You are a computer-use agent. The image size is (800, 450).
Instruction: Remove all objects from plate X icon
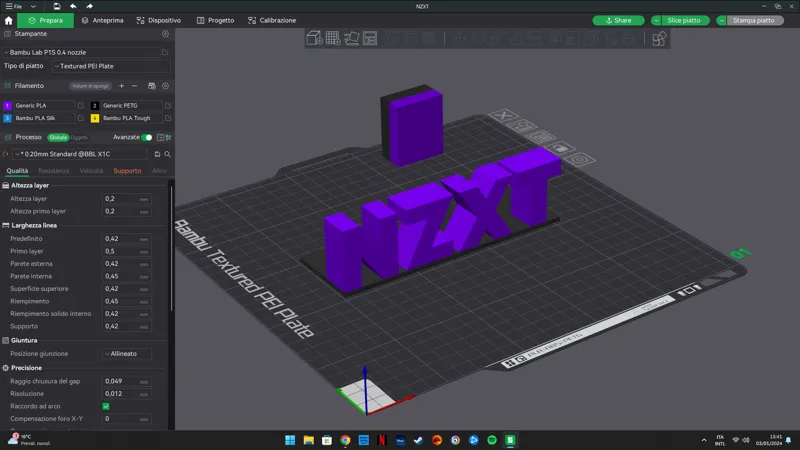pos(503,115)
